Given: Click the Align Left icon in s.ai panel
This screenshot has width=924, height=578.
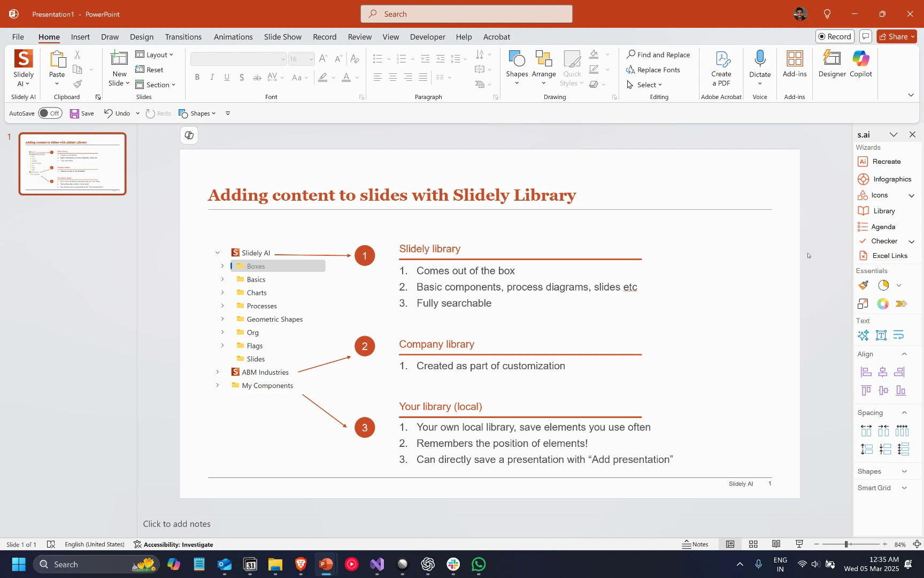Looking at the screenshot, I should 866,372.
